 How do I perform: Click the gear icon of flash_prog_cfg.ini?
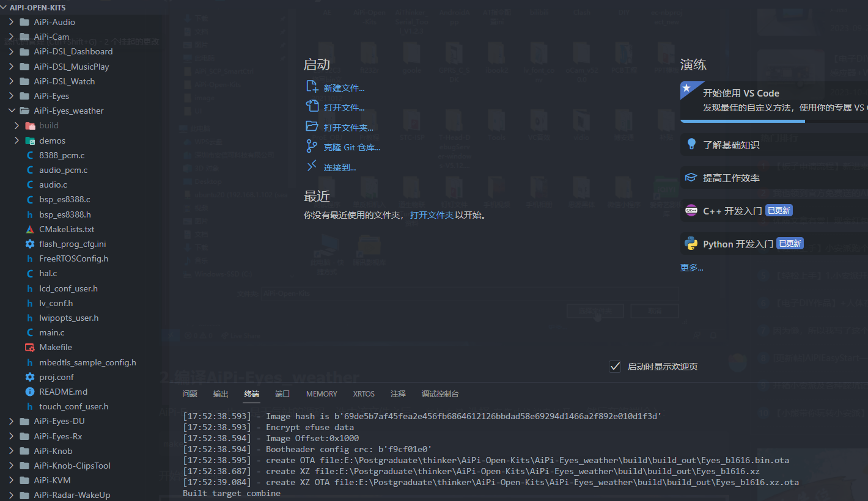pos(30,244)
